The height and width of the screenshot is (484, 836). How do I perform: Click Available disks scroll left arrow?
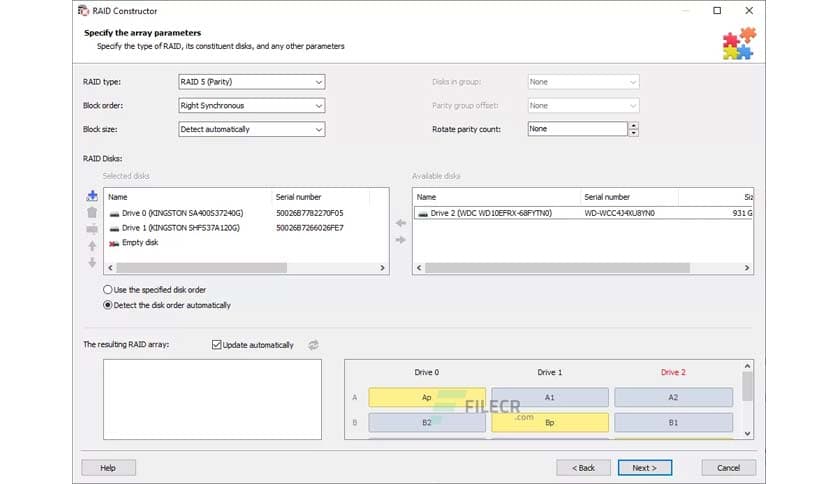point(419,268)
